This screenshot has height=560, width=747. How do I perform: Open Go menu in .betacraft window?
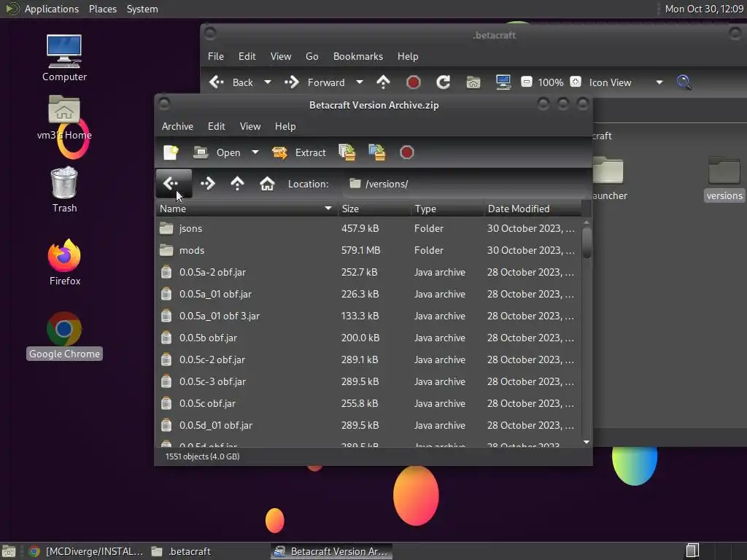(x=312, y=56)
